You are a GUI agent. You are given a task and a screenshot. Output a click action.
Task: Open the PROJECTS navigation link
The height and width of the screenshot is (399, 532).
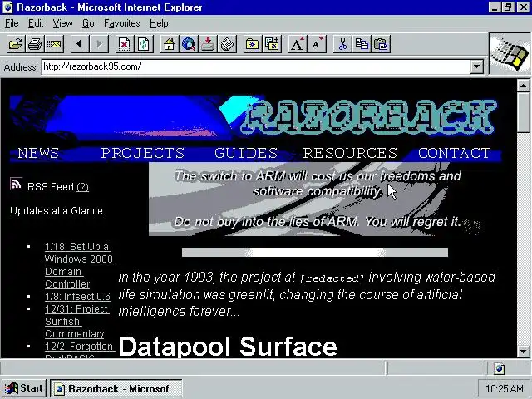(143, 153)
